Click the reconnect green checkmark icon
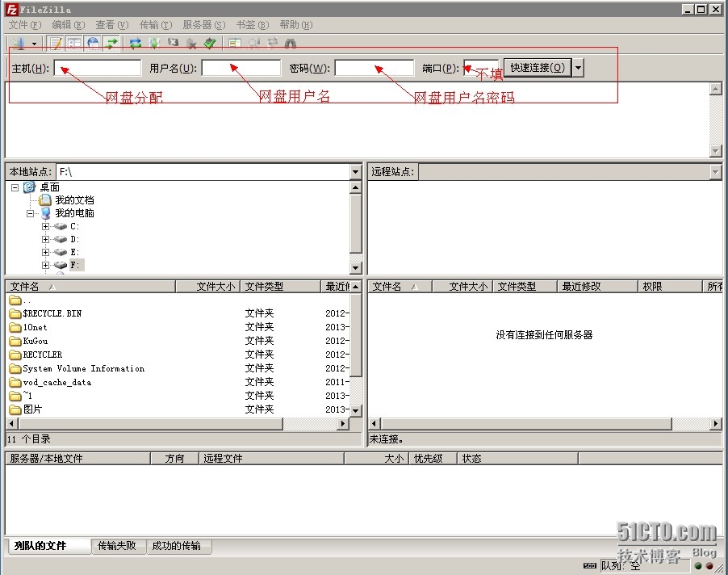Image resolution: width=728 pixels, height=575 pixels. [210, 44]
